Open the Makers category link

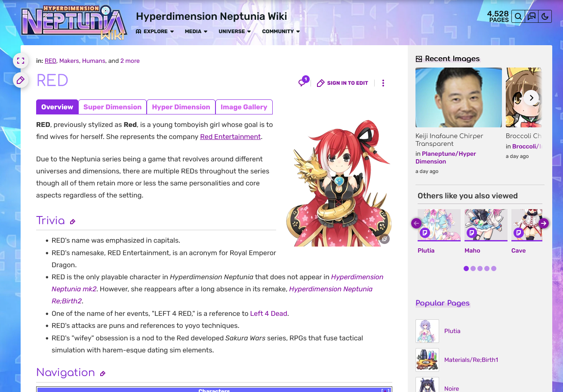point(69,61)
